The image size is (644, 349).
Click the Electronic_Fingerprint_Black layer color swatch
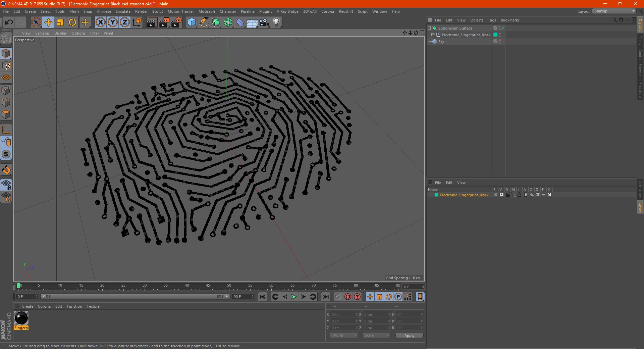tap(436, 195)
